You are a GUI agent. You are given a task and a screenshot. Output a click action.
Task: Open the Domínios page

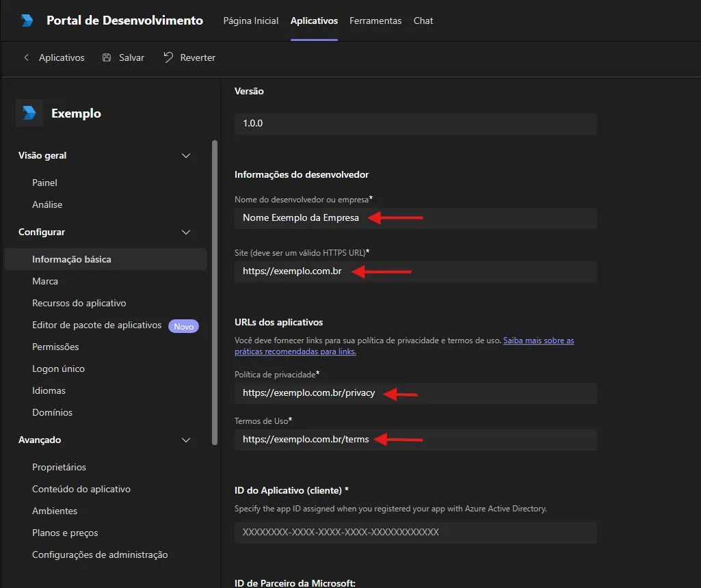coord(52,412)
